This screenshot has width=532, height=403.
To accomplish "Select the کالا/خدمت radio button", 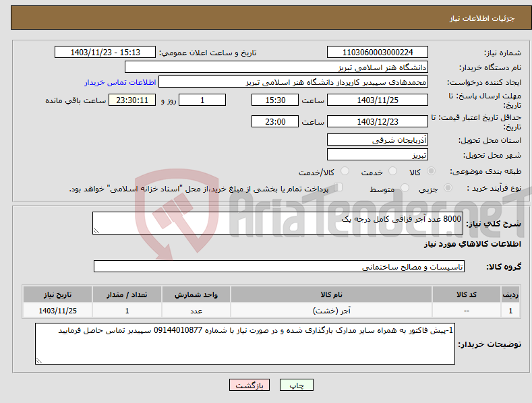I will [345, 171].
